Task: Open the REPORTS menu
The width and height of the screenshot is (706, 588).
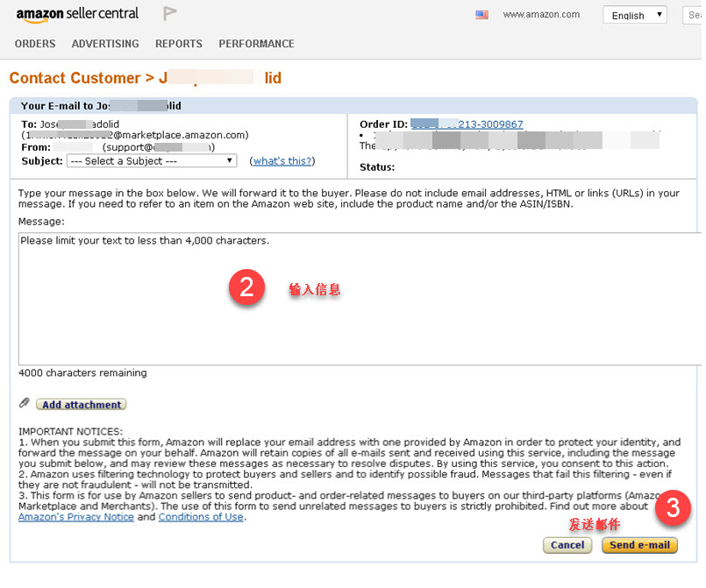Action: 179,44
